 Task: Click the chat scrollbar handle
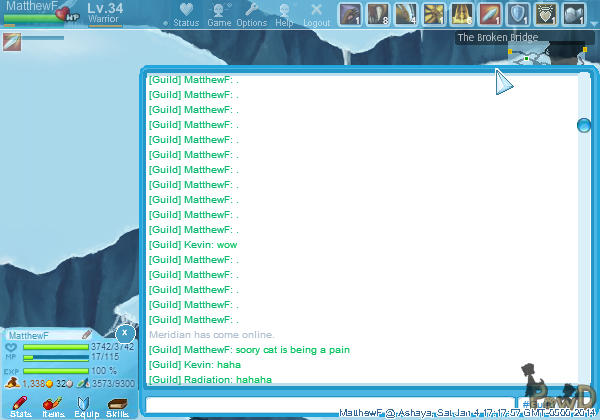[583, 125]
